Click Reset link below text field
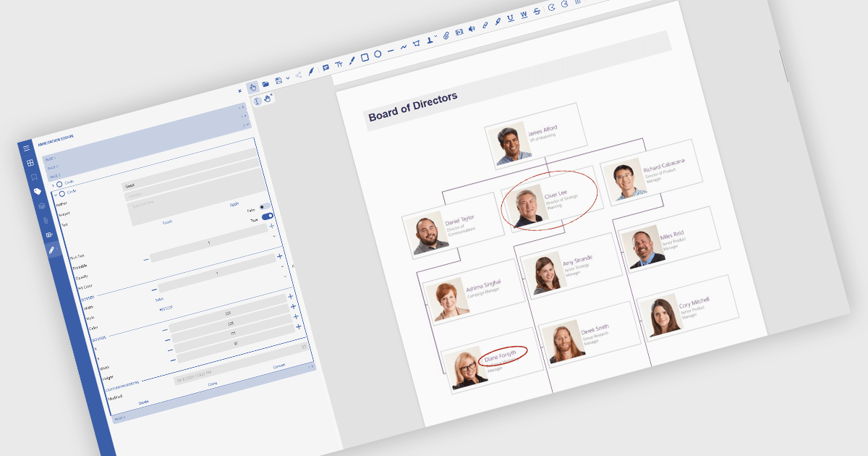 pyautogui.click(x=167, y=222)
